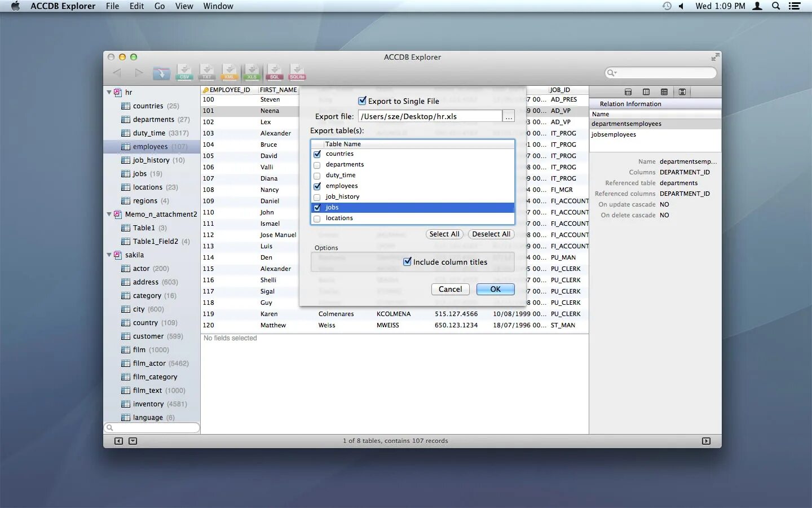Viewport: 812px width, 508px height.
Task: Click the Cancel button
Action: pos(450,289)
